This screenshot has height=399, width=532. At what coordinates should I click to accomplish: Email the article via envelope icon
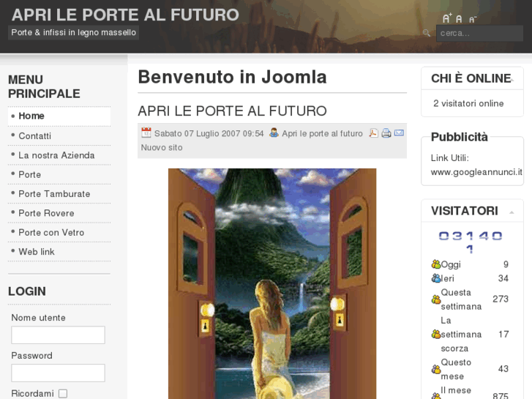[x=399, y=133]
